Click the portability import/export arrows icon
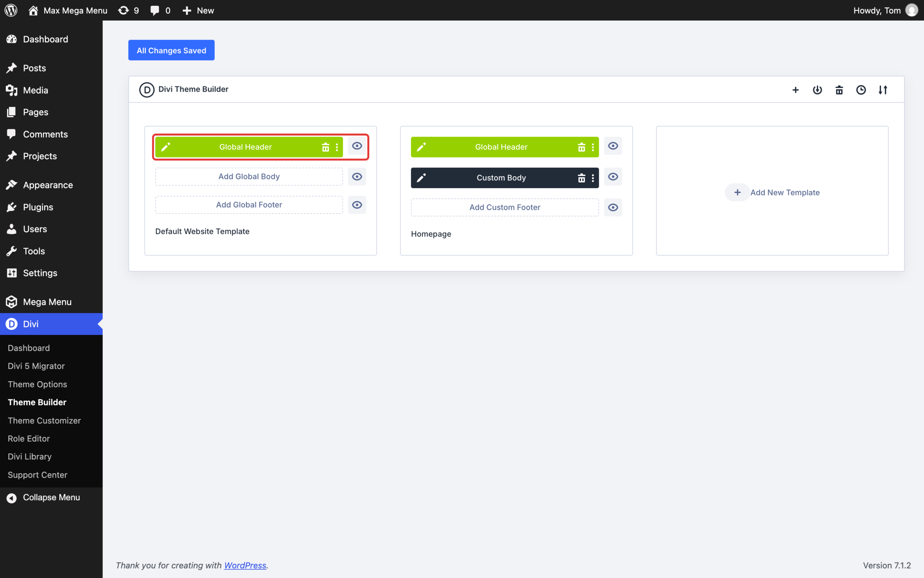 [882, 90]
